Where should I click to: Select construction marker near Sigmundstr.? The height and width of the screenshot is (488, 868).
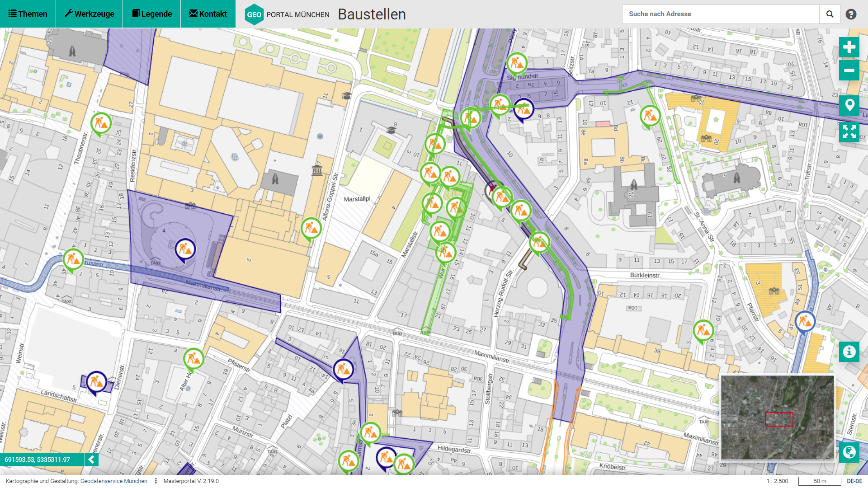tap(517, 64)
